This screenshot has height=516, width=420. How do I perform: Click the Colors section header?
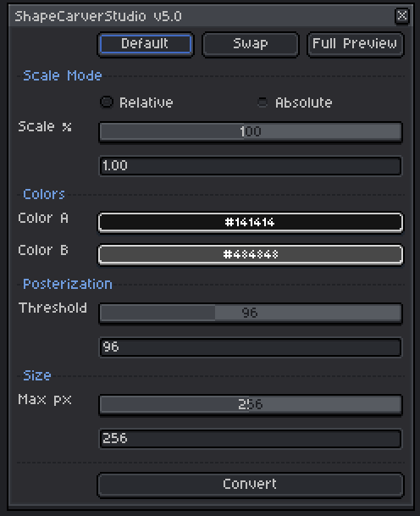pyautogui.click(x=44, y=194)
